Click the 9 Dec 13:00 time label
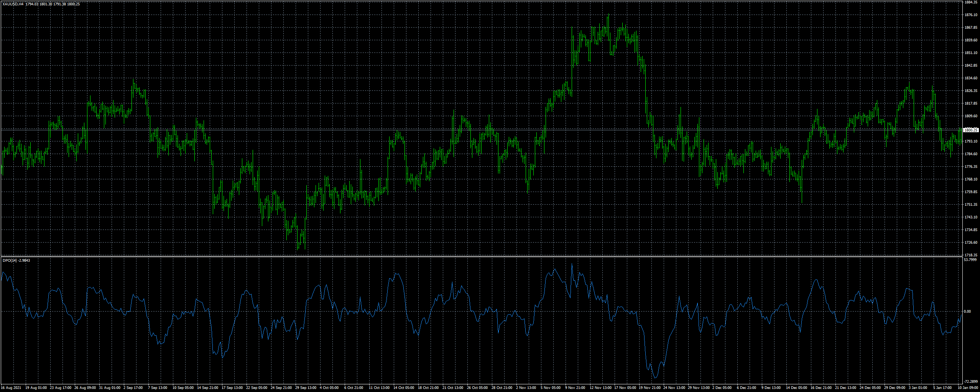 click(x=771, y=388)
